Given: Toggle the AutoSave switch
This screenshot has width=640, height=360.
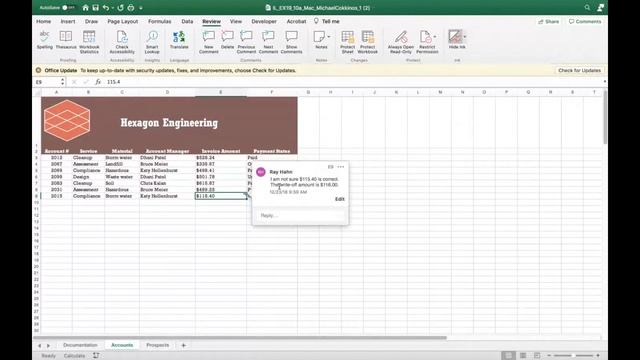Looking at the screenshot, I should coord(68,8).
